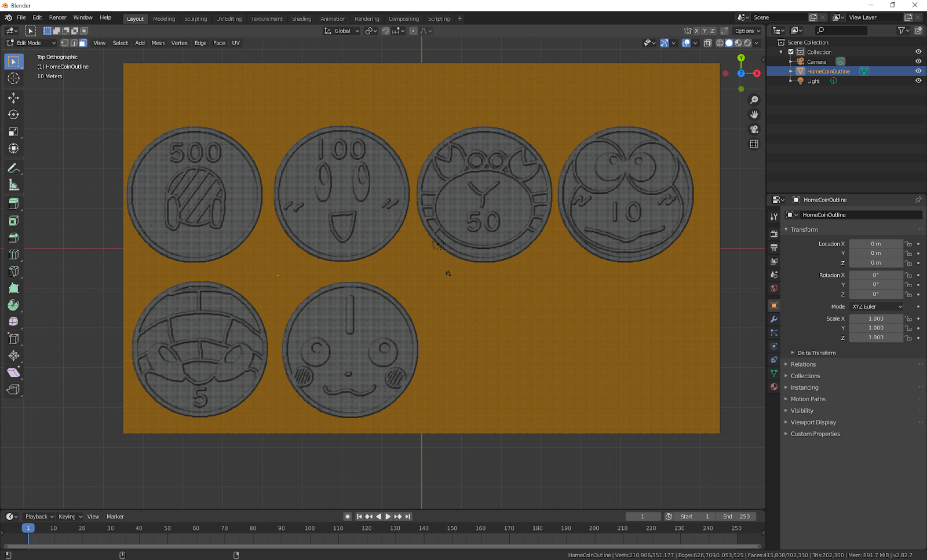The height and width of the screenshot is (560, 927).
Task: Open the Mesh menu in viewport header
Action: click(x=158, y=43)
